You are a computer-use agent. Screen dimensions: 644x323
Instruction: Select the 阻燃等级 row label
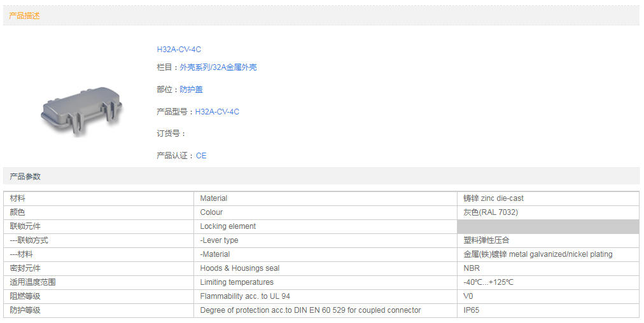pos(25,296)
